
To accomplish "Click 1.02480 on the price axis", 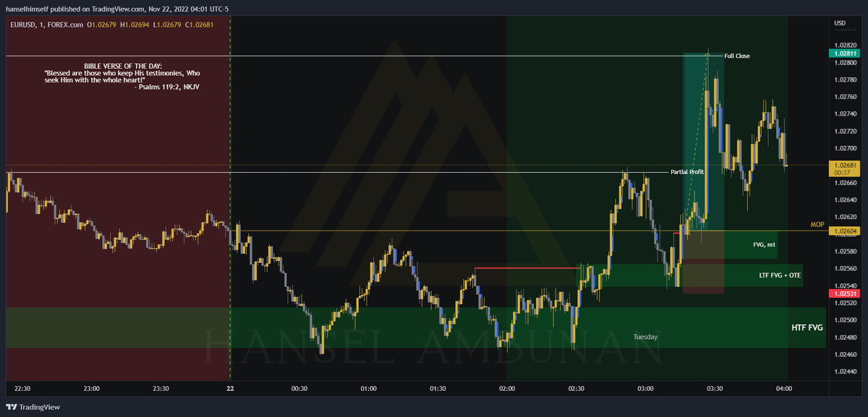I will click(x=844, y=337).
